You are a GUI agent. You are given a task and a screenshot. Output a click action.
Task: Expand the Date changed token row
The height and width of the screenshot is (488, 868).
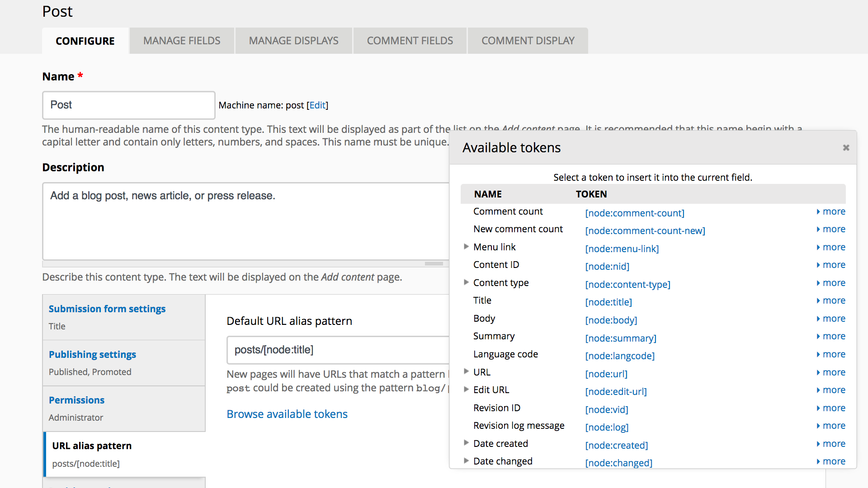tap(466, 461)
